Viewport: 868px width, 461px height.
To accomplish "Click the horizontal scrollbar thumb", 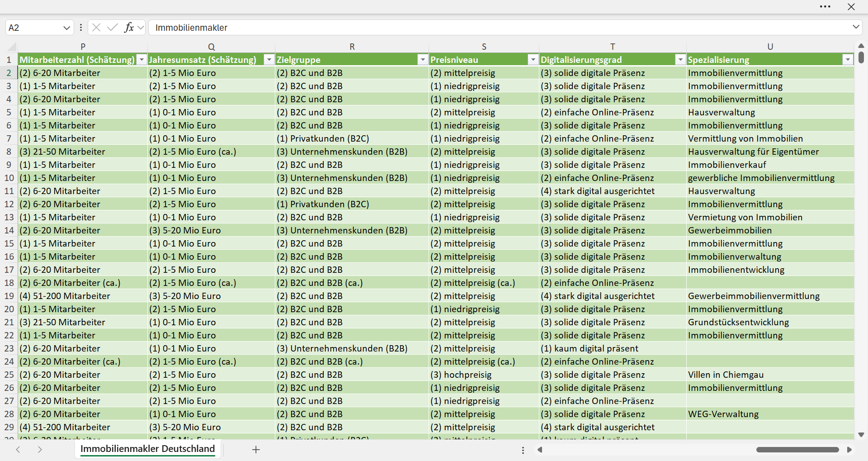I will click(797, 450).
